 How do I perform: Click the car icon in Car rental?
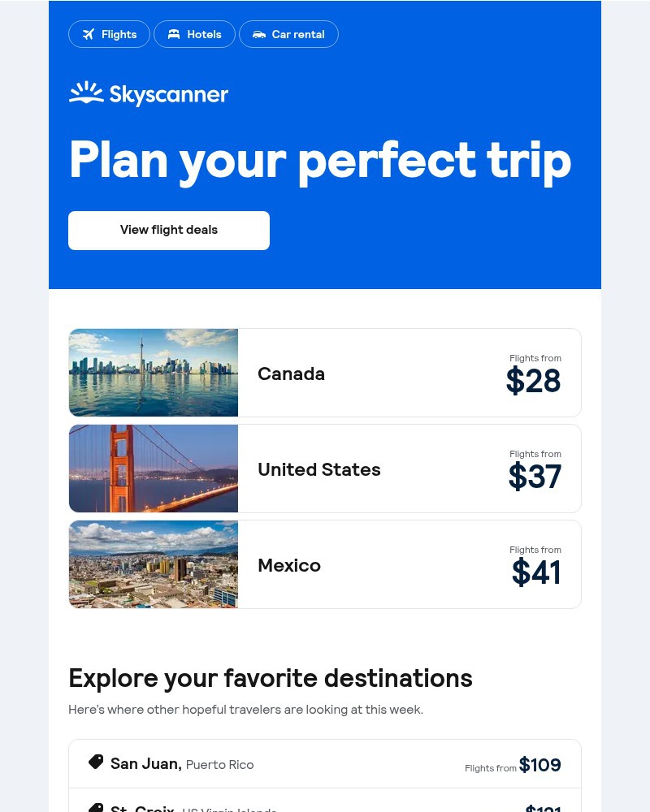click(x=258, y=35)
